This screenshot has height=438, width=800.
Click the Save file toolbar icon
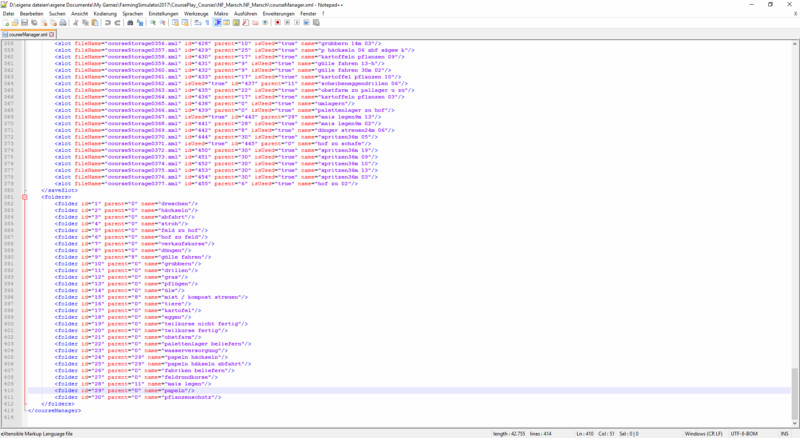click(23, 22)
